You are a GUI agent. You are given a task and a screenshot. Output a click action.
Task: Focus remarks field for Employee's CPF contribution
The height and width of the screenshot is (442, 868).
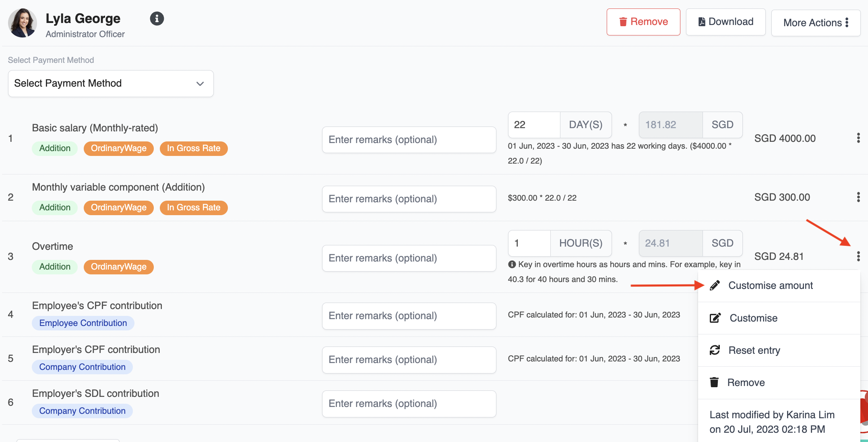click(409, 316)
